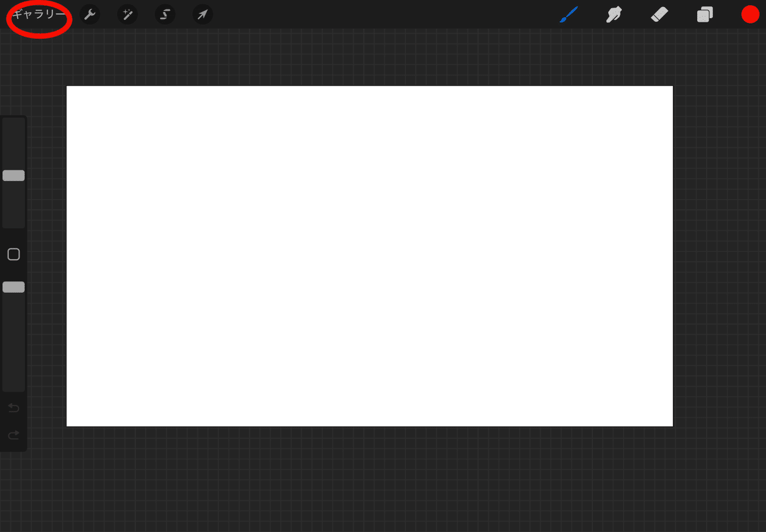Select the Smudge finger tool
This screenshot has height=532, width=766.
coord(614,15)
